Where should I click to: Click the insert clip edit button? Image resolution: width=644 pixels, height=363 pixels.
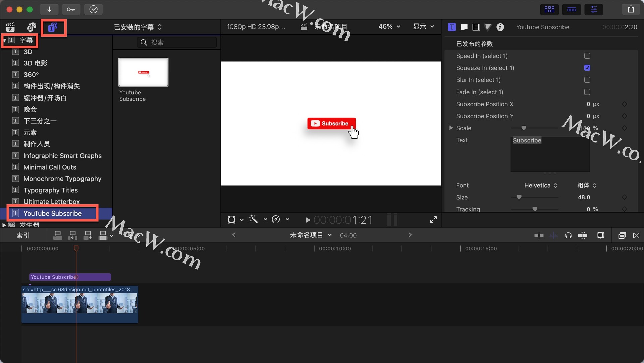coord(73,235)
